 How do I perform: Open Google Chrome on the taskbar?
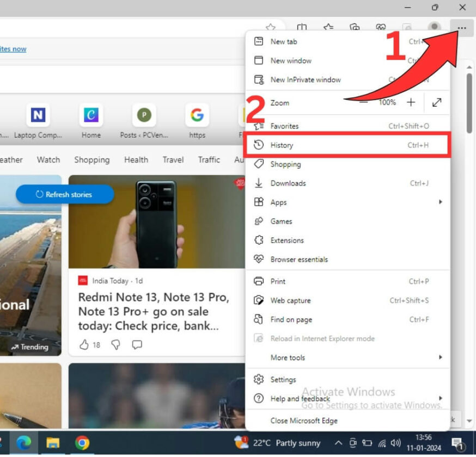(x=82, y=443)
